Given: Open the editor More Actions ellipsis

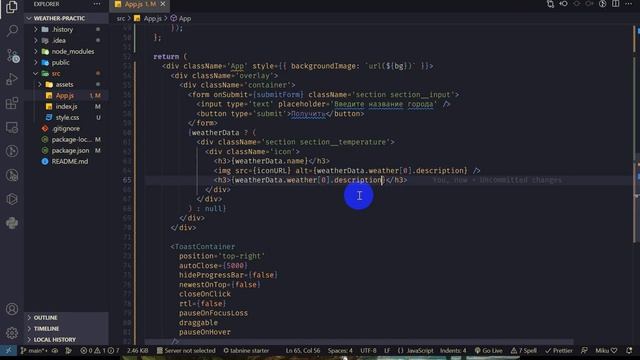Looking at the screenshot, I should coord(628,4).
